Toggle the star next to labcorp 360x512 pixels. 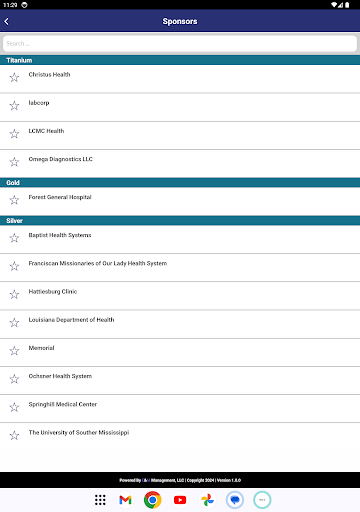[x=14, y=106]
